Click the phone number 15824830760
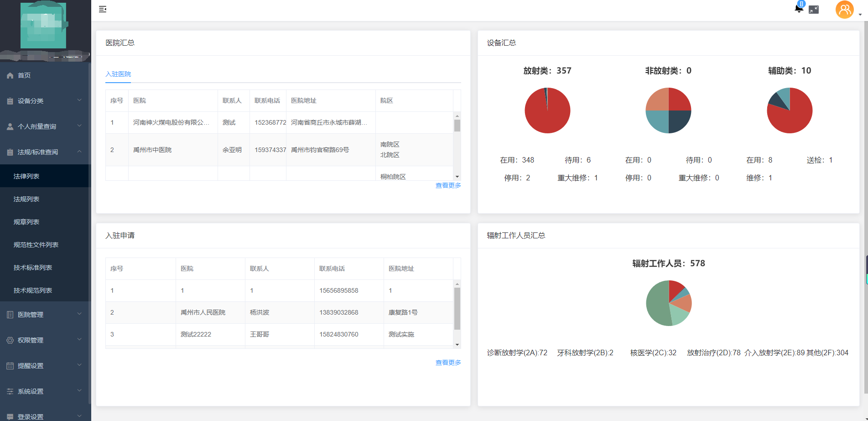 pyautogui.click(x=339, y=334)
